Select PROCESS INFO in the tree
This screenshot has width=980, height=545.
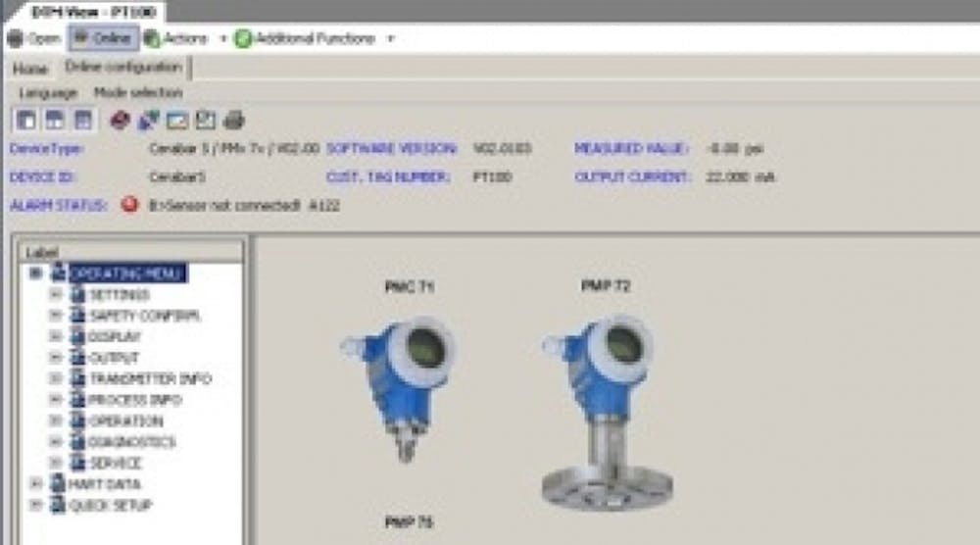click(135, 400)
